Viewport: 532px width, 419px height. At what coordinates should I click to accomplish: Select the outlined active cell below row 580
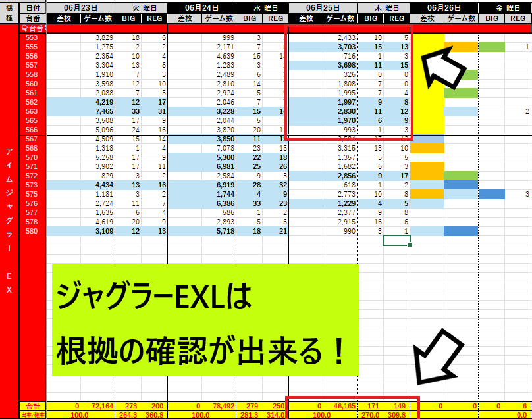tap(396, 240)
